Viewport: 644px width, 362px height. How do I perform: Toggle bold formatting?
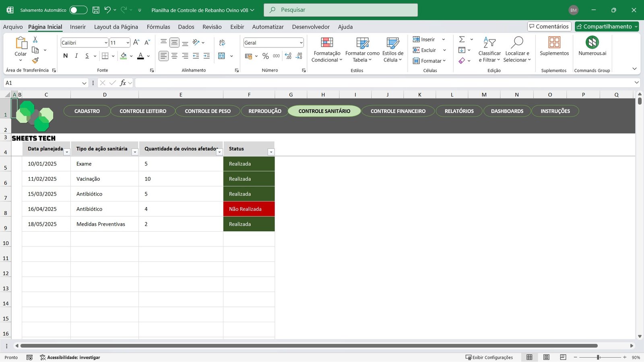coord(65,56)
